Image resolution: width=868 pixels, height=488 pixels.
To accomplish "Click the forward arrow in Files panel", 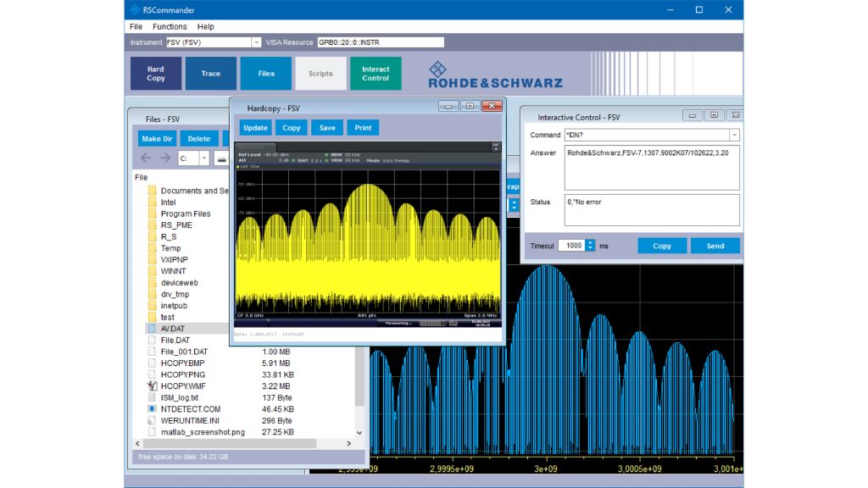I will [x=165, y=158].
